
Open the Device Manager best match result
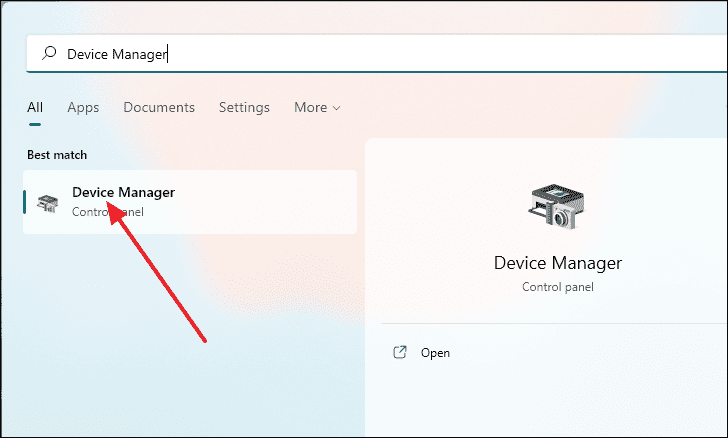190,202
